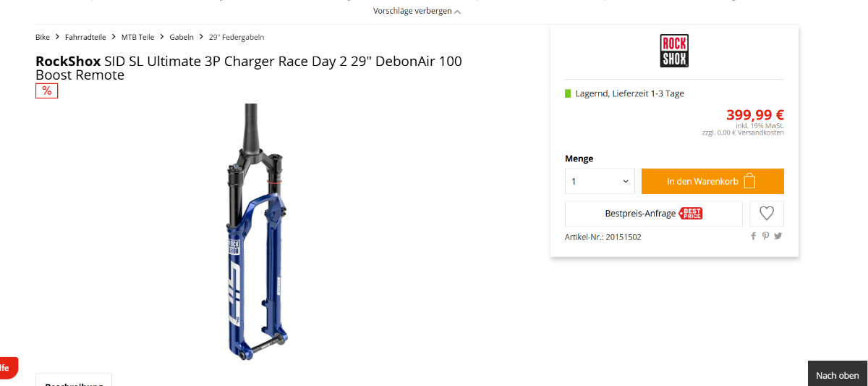Click Nach oben to return to top

[x=838, y=374]
